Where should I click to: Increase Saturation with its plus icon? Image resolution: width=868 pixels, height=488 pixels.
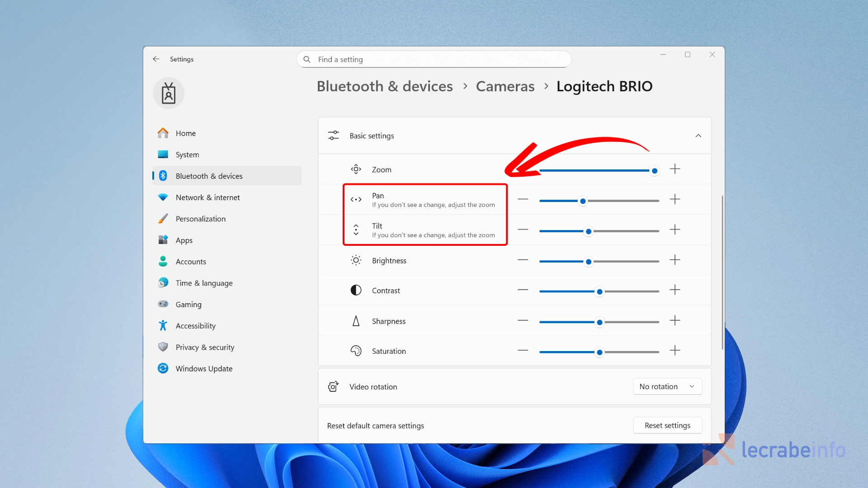pyautogui.click(x=675, y=350)
